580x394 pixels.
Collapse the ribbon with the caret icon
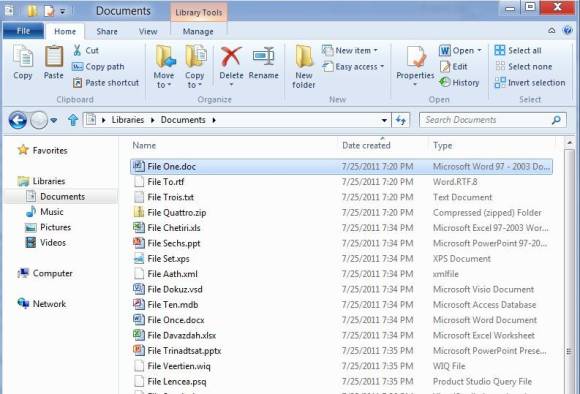click(x=552, y=31)
